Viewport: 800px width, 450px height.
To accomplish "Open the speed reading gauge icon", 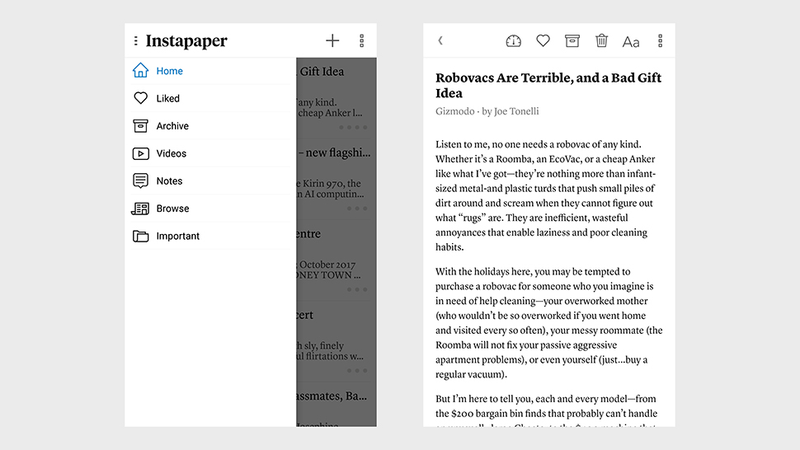I will [513, 41].
